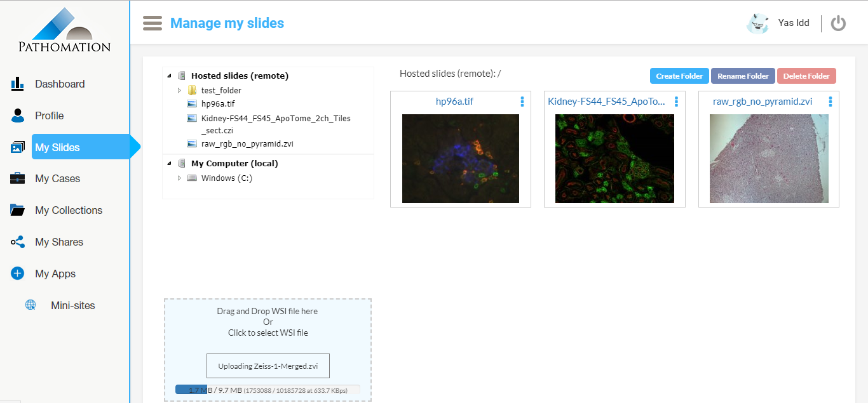Go to My Collections in sidebar

[x=69, y=210]
